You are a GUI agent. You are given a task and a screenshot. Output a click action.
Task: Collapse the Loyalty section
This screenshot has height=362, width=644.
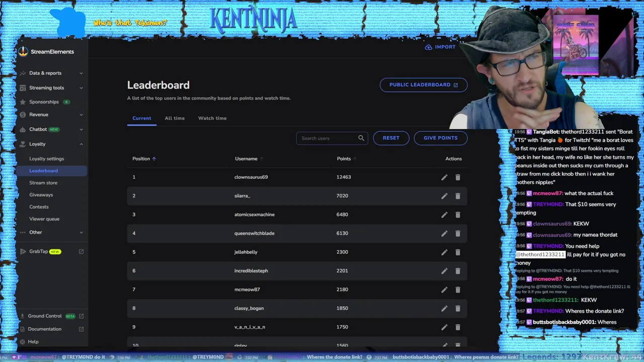click(81, 144)
